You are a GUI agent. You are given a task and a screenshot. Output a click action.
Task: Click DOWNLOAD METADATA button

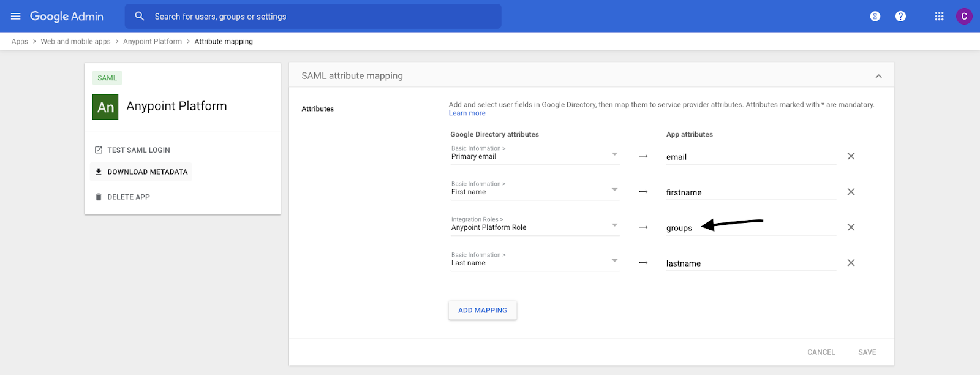point(141,172)
